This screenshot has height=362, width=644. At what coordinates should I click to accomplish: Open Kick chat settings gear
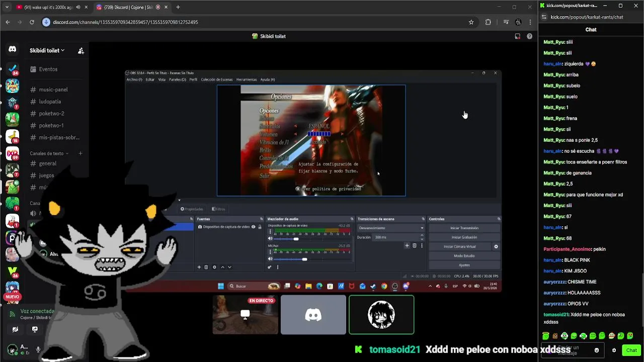coord(614,350)
